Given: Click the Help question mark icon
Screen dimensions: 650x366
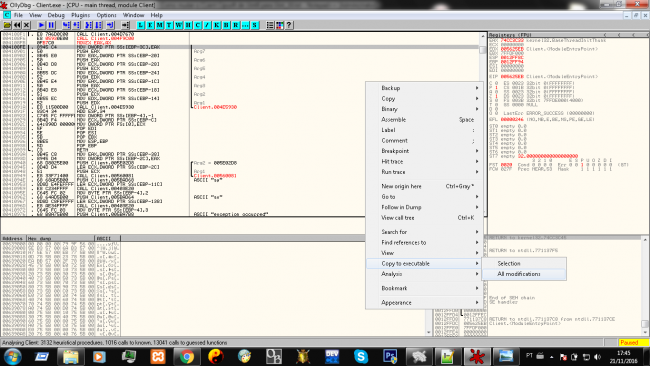Looking at the screenshot, I should (289, 25).
